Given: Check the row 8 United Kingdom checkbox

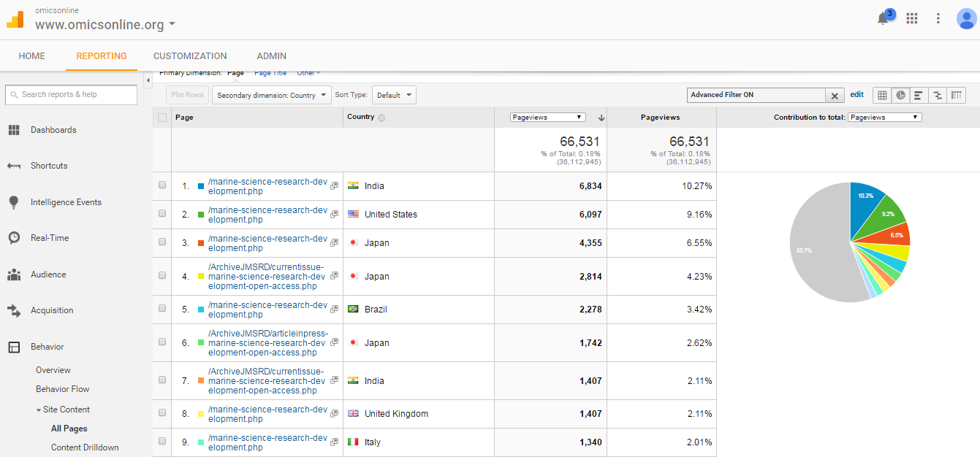Looking at the screenshot, I should [x=162, y=413].
